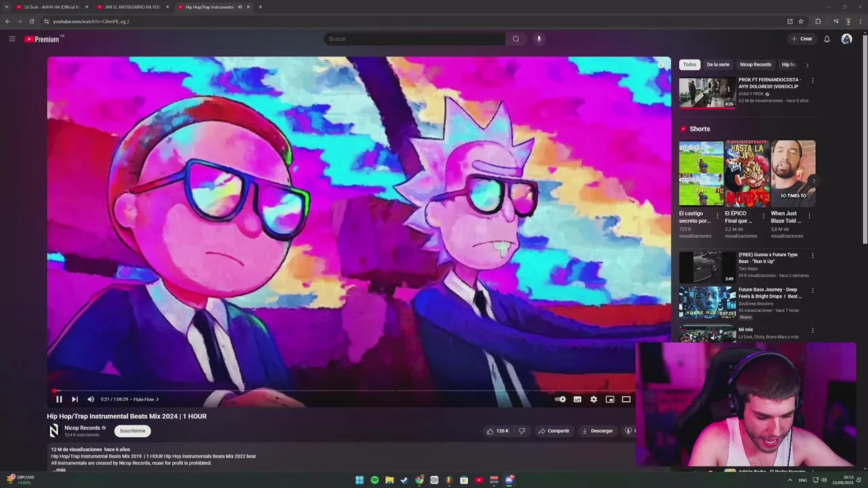Open options for El castigo secreto short
The height and width of the screenshot is (488, 868).
click(x=717, y=216)
